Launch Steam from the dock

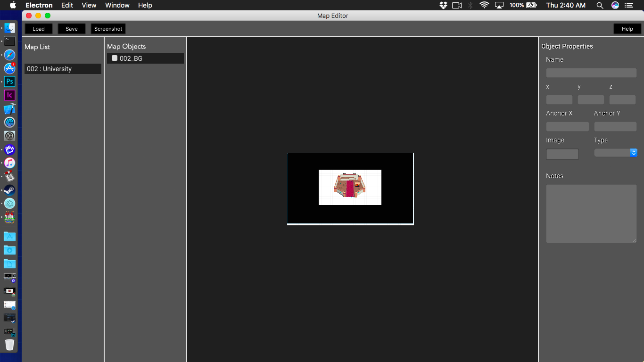(9, 190)
